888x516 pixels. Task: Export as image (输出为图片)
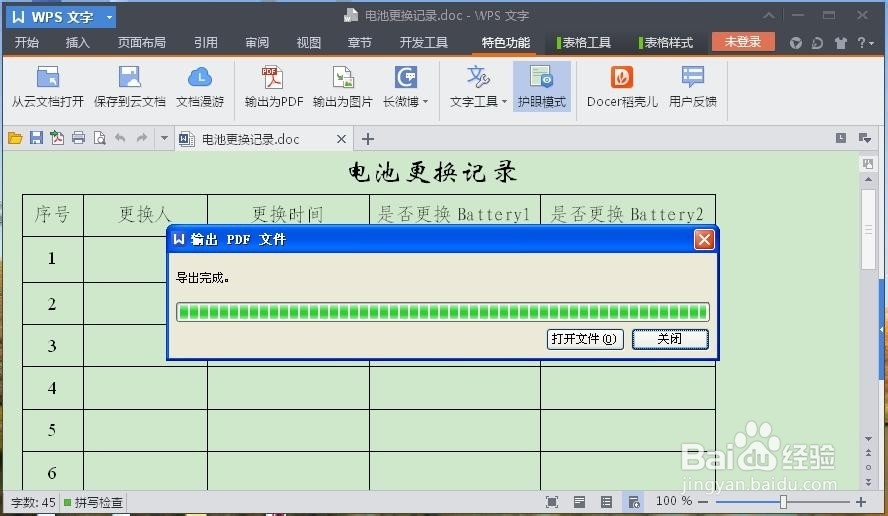[x=343, y=87]
